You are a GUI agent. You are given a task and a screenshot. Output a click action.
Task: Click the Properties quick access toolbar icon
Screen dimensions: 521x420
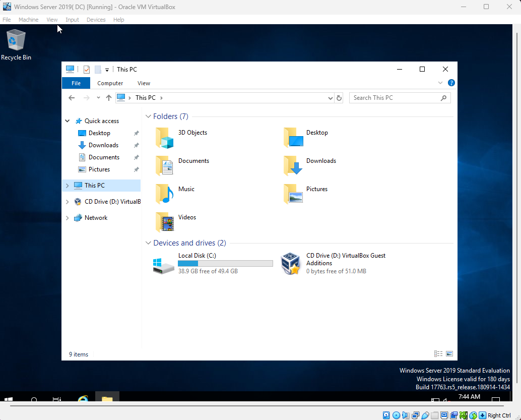87,70
